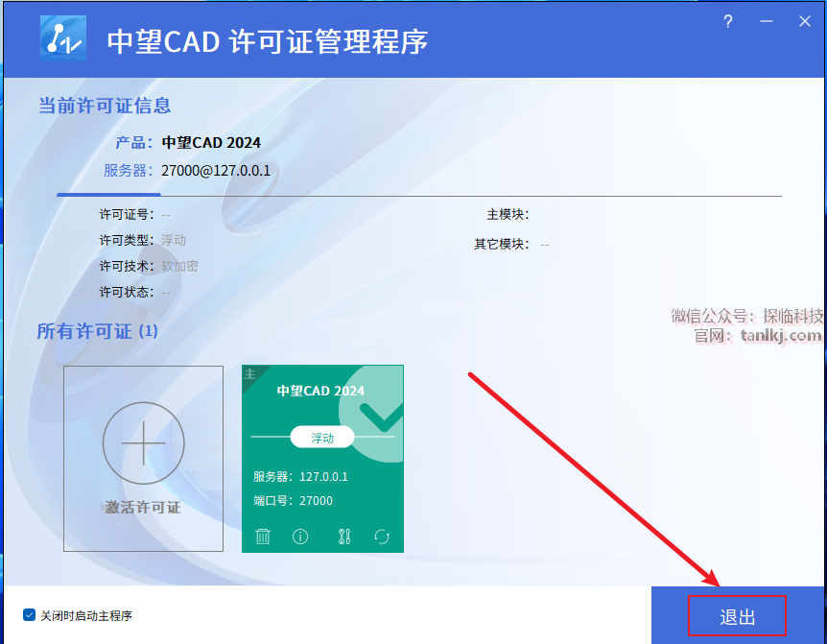Open the help question mark icon
Screen dimensions: 827x644
click(x=728, y=22)
